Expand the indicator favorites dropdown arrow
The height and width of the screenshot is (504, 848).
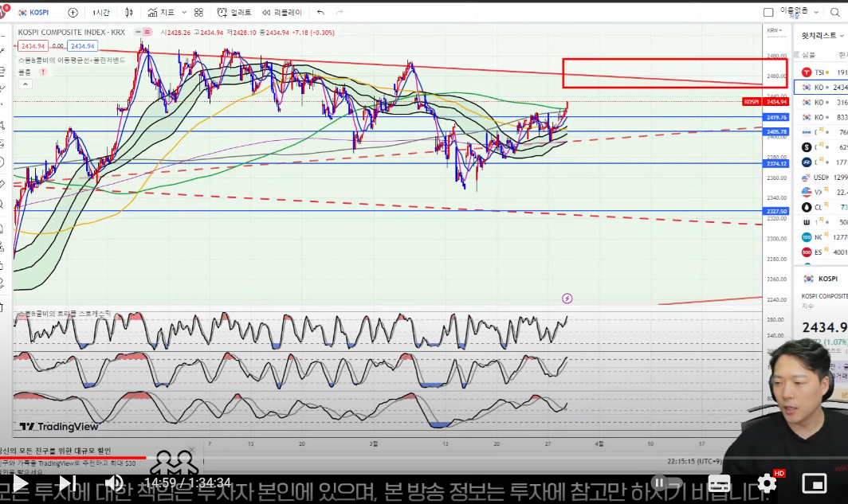coord(184,12)
